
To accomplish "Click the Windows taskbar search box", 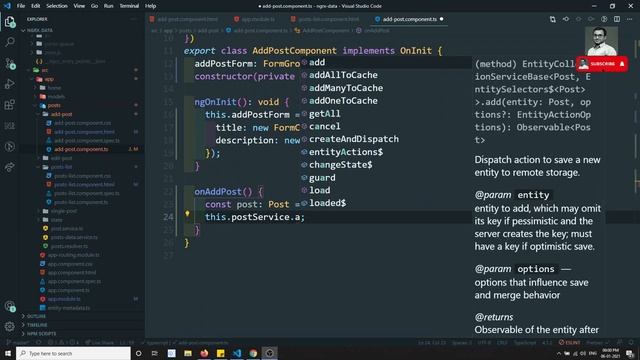I will pos(73,353).
